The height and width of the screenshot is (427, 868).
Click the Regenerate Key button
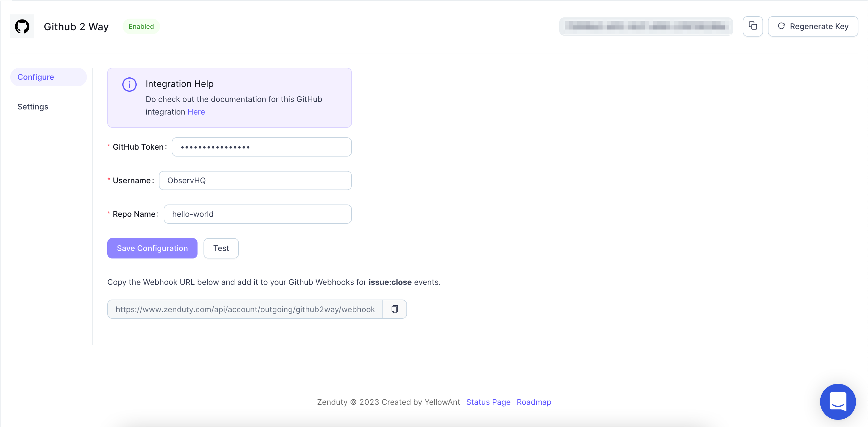tap(813, 26)
